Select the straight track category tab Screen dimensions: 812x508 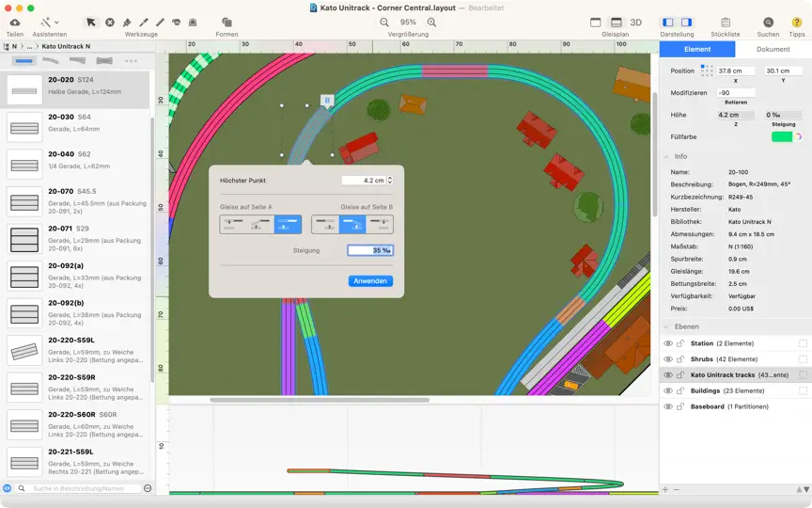tap(23, 60)
